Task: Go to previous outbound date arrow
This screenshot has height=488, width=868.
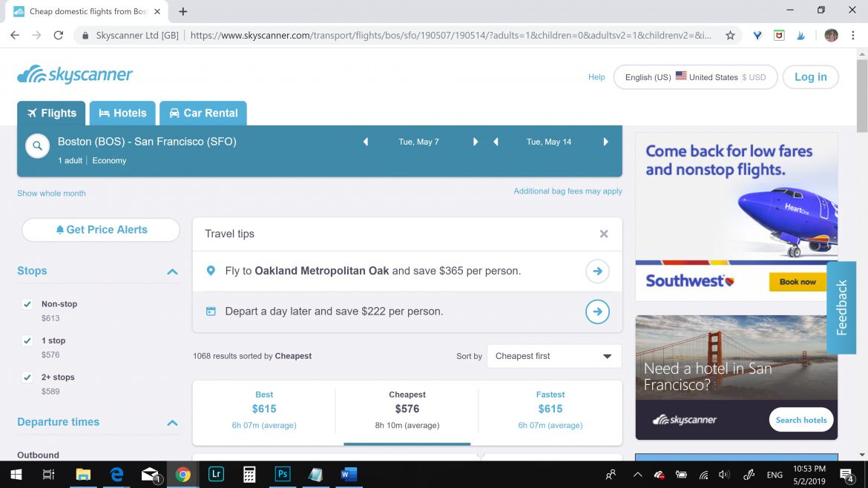Action: tap(365, 142)
